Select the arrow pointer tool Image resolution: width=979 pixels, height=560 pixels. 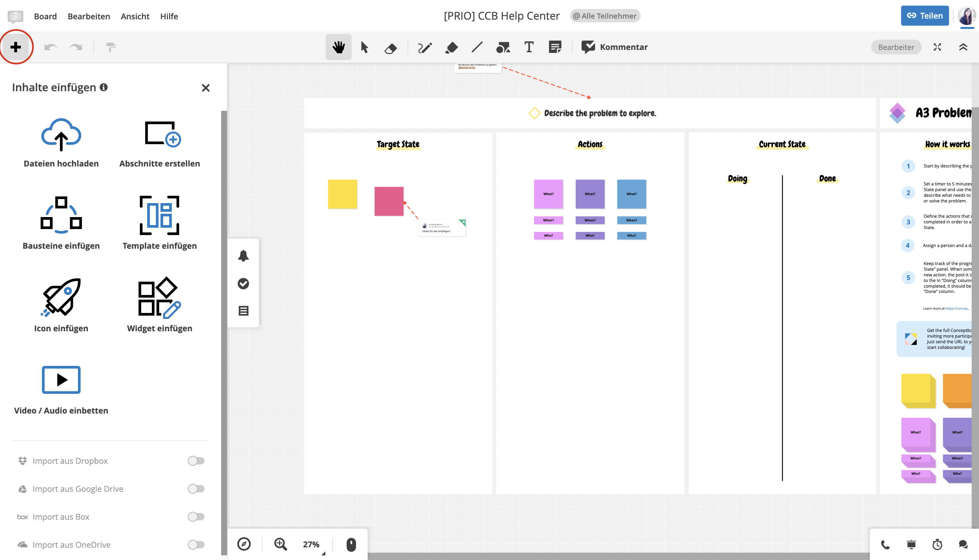(x=364, y=47)
